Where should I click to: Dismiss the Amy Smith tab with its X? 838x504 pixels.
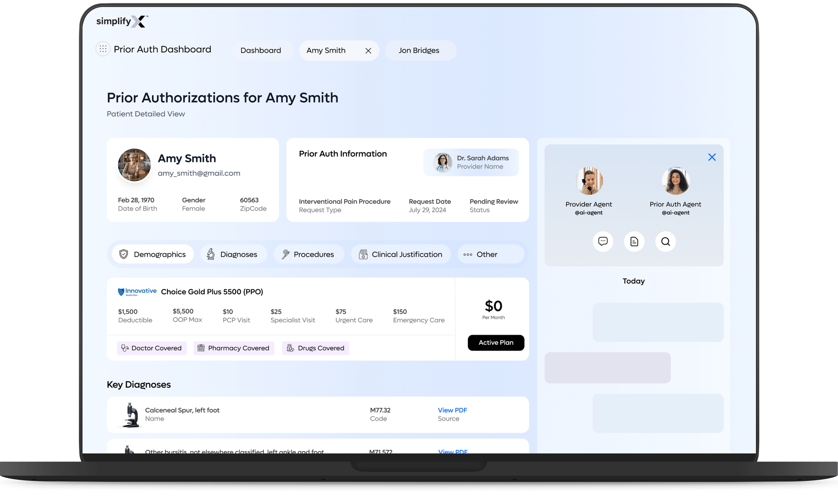(x=369, y=50)
